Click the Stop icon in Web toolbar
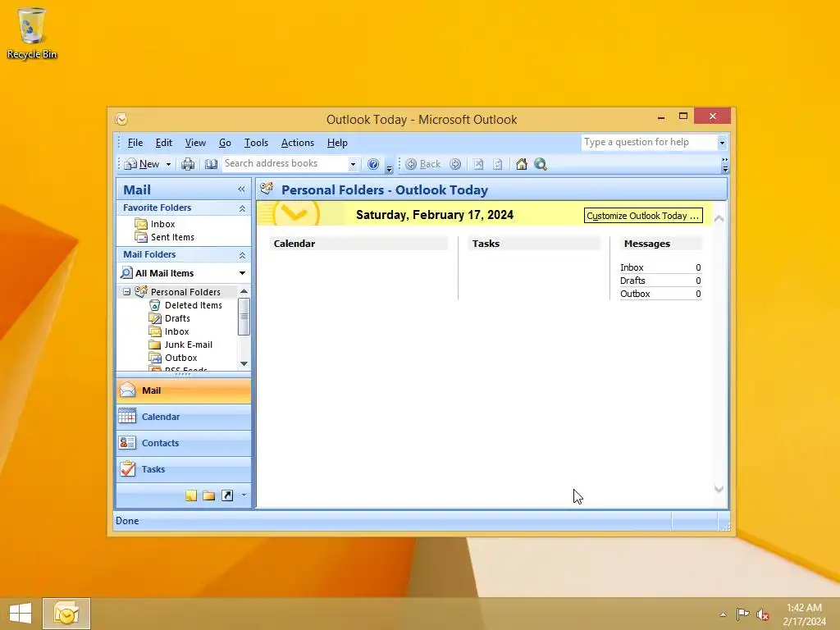Viewport: 840px width, 630px height. pyautogui.click(x=478, y=164)
